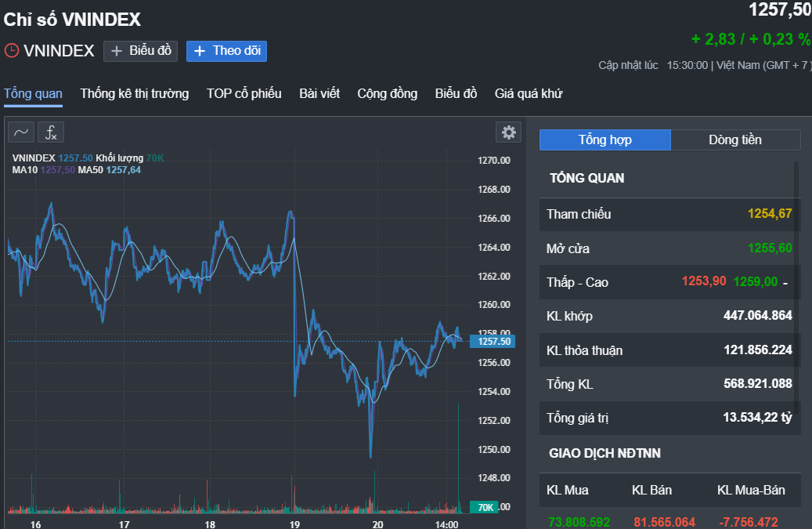
Task: Click the + 2,83 / + 0,23 % change text
Action: [751, 39]
